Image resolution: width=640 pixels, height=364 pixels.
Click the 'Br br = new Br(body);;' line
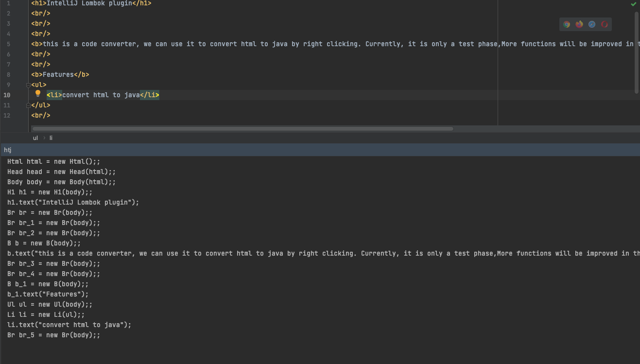(50, 213)
